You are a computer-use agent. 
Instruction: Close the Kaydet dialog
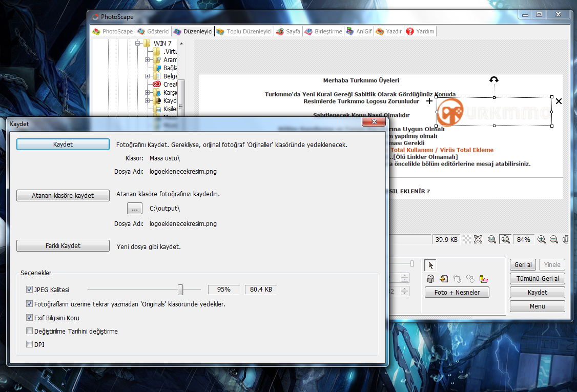[x=374, y=121]
